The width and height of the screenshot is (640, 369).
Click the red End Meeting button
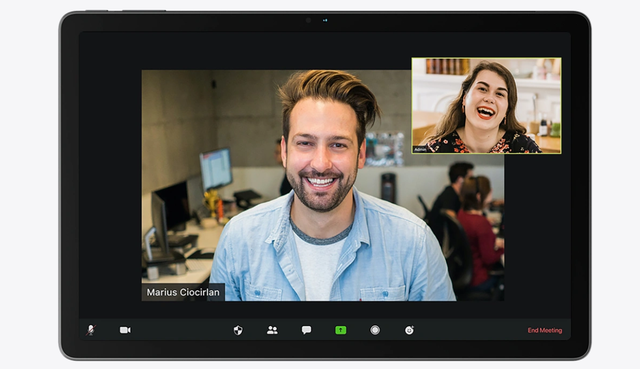pos(545,330)
